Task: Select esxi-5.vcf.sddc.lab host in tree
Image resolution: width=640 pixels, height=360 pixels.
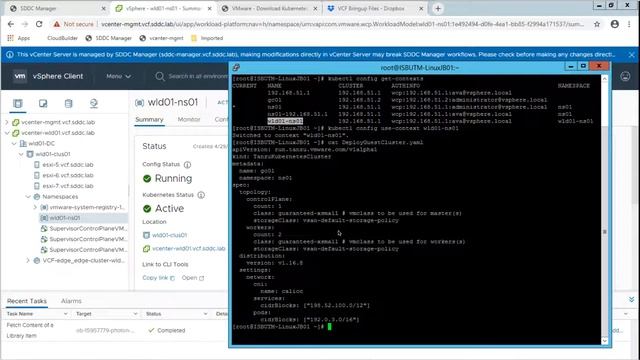Action: pyautogui.click(x=68, y=164)
